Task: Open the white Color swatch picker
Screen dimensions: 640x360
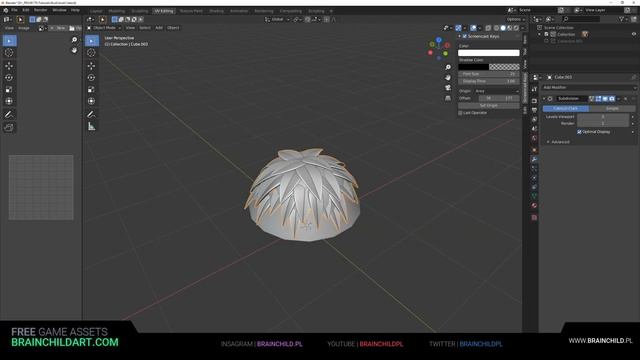Action: click(x=489, y=53)
